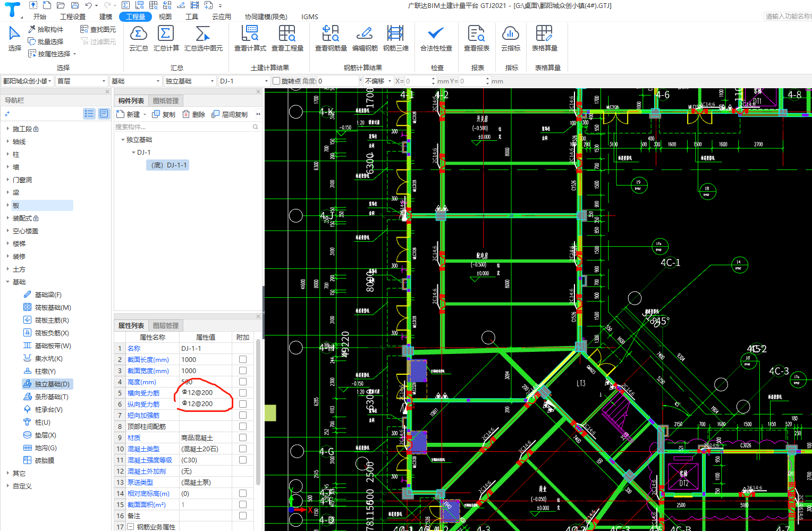Open the 独立基础 type dropdown
This screenshot has height=531, width=812.
[x=190, y=81]
